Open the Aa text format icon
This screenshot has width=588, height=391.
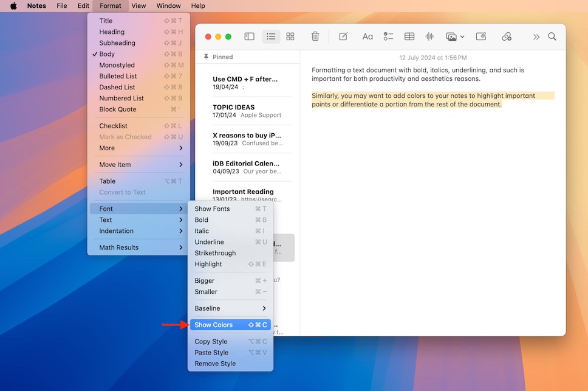click(x=367, y=36)
